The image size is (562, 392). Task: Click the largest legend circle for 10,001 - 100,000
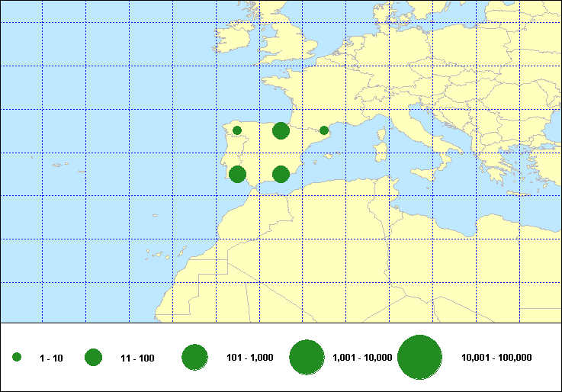click(x=420, y=358)
